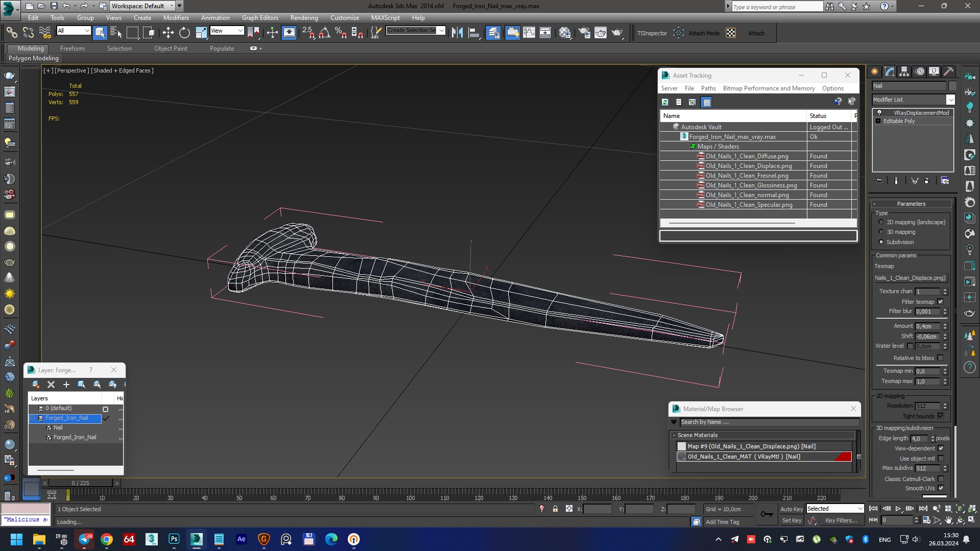Open the Hierarchy command panel tab

904,71
